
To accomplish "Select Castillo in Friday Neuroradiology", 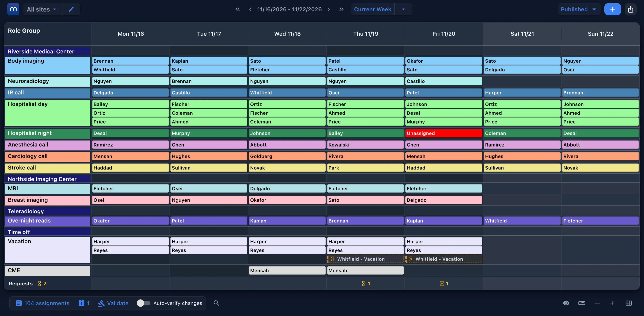I will coord(444,81).
